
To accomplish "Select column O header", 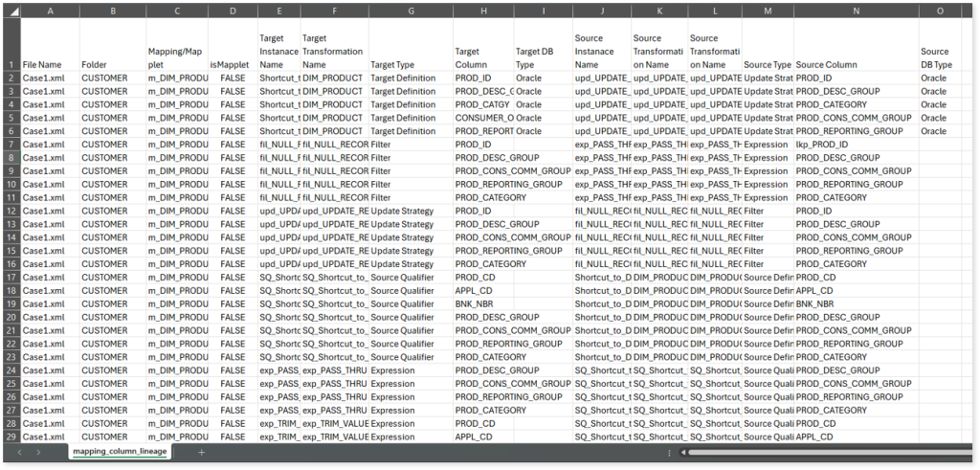I will click(940, 11).
